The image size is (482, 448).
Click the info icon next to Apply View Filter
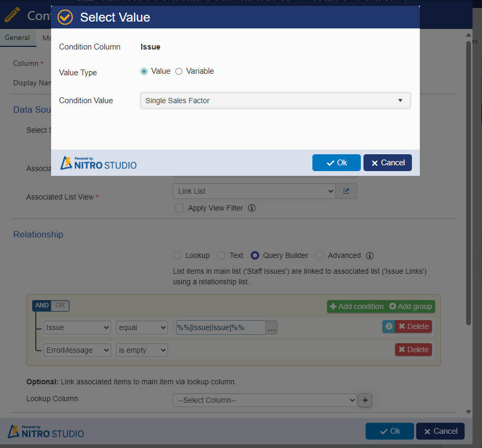252,208
